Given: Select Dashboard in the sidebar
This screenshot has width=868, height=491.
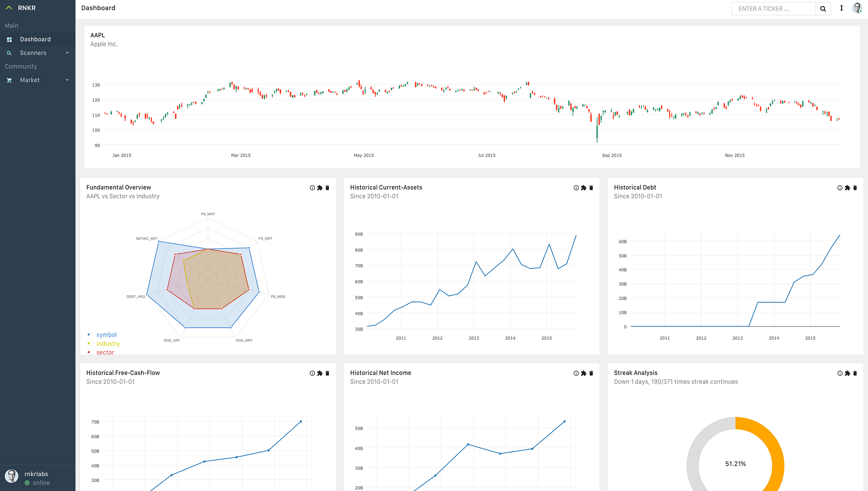Looking at the screenshot, I should click(35, 39).
